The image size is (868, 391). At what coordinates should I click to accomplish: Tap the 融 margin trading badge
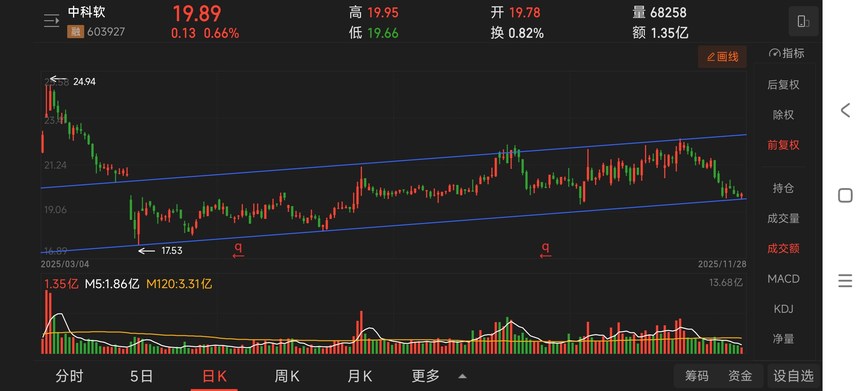coord(76,32)
